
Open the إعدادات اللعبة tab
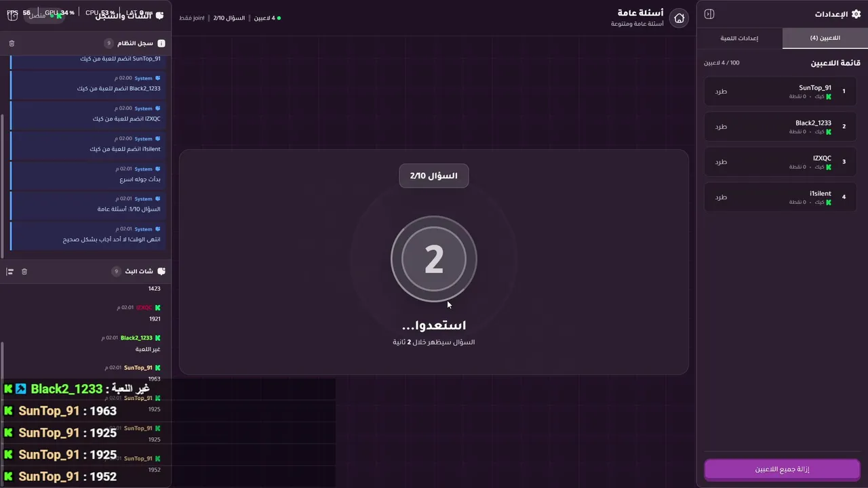point(739,39)
